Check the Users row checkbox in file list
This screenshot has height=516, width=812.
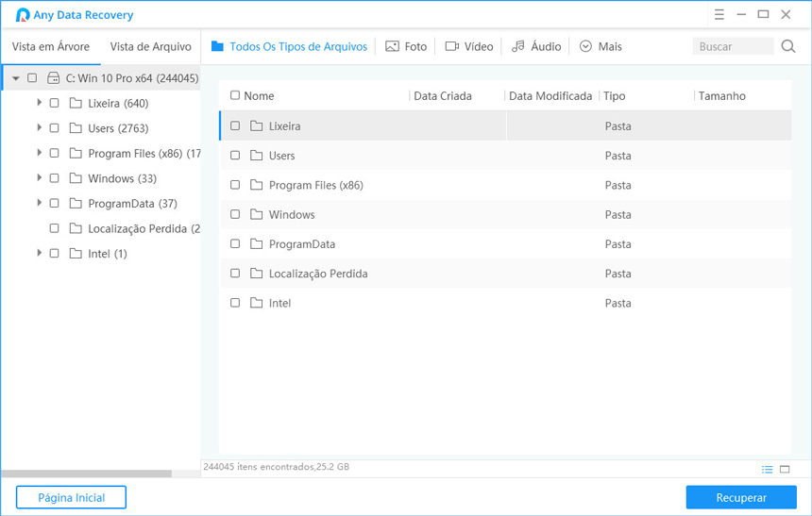pyautogui.click(x=235, y=156)
